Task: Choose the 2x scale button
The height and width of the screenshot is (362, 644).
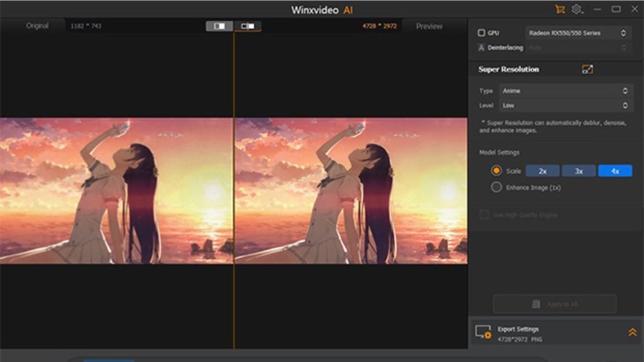Action: pyautogui.click(x=543, y=171)
